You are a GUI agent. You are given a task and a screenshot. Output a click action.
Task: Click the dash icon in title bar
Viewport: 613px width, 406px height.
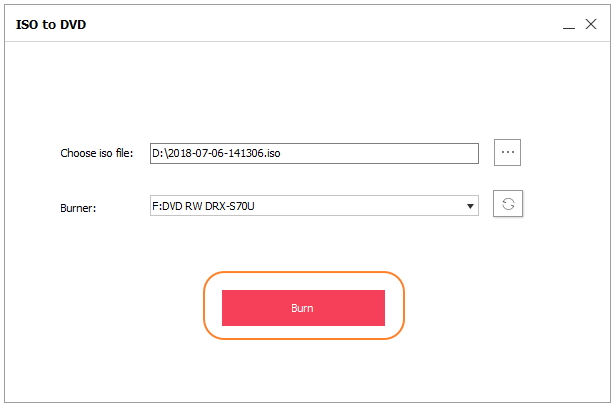(567, 24)
